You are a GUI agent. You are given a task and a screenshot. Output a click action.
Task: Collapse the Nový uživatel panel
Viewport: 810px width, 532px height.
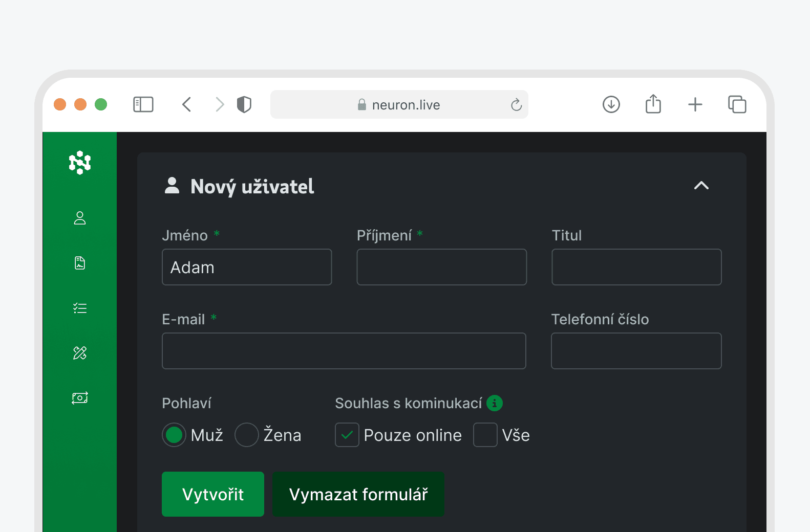701,186
